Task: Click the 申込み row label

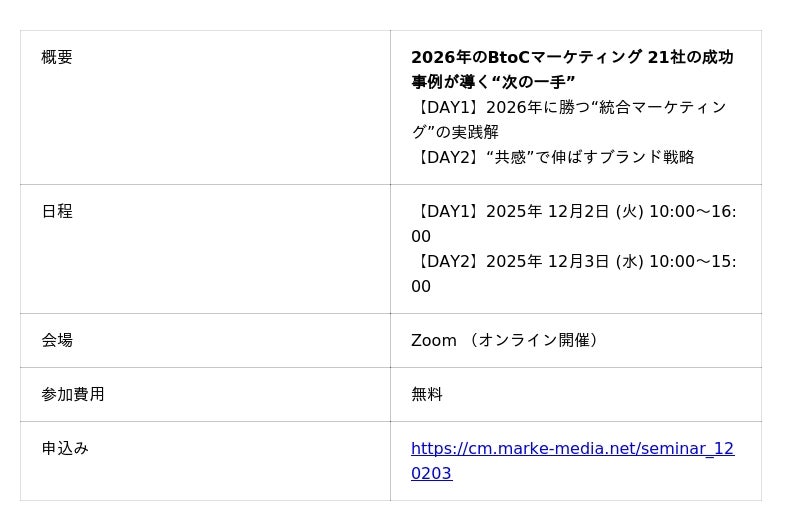Action: (65, 448)
